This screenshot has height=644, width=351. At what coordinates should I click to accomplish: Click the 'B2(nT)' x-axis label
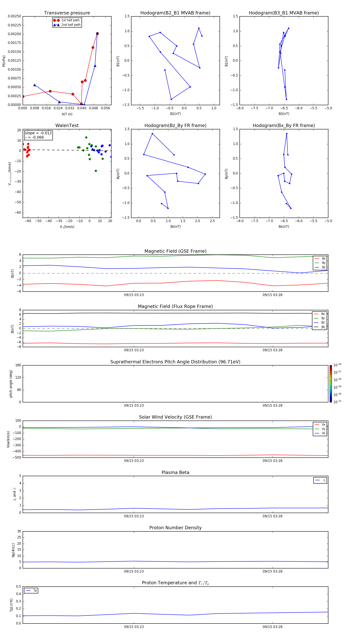(175, 114)
